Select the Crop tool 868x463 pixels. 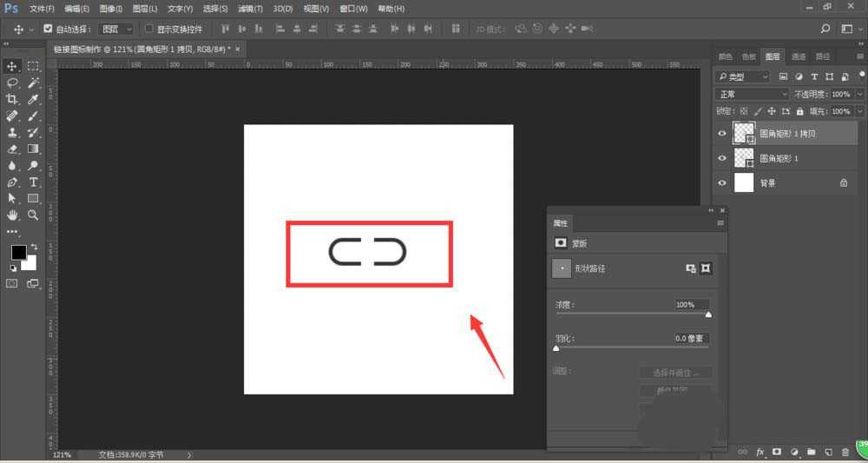click(13, 100)
